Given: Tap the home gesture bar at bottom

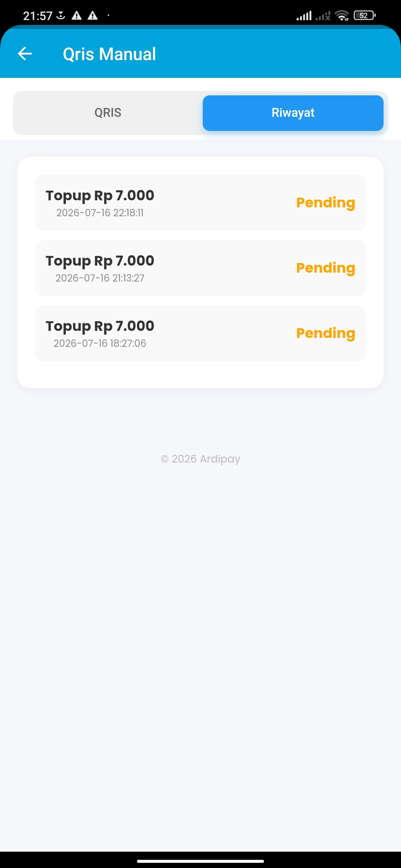Looking at the screenshot, I should pos(200,861).
